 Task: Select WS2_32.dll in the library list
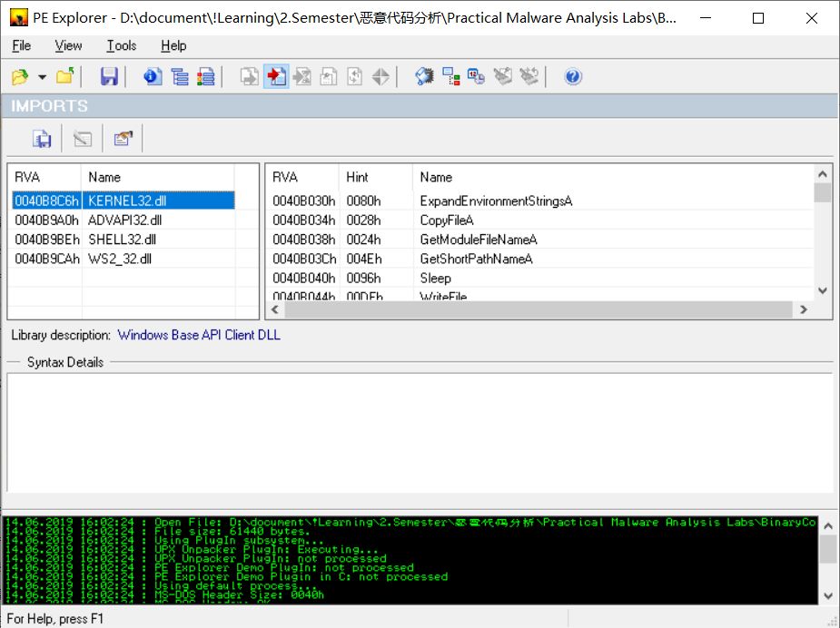point(120,259)
